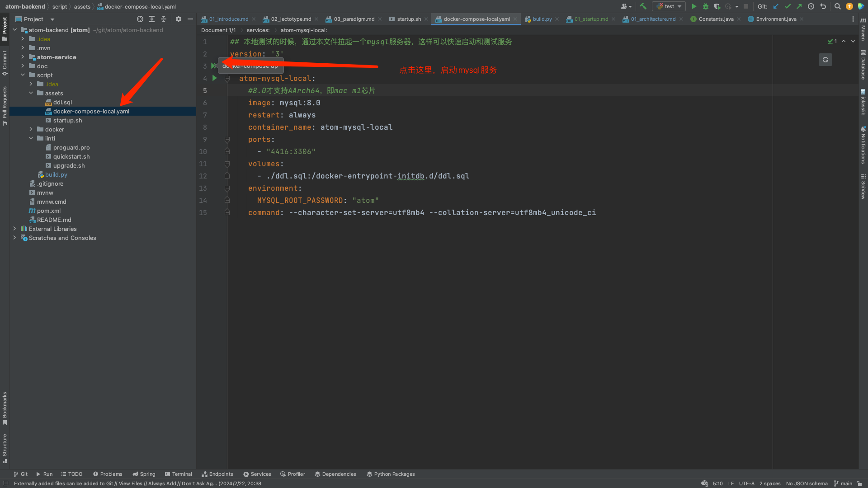
Task: Fold the volumes block at line 11
Action: (x=227, y=164)
